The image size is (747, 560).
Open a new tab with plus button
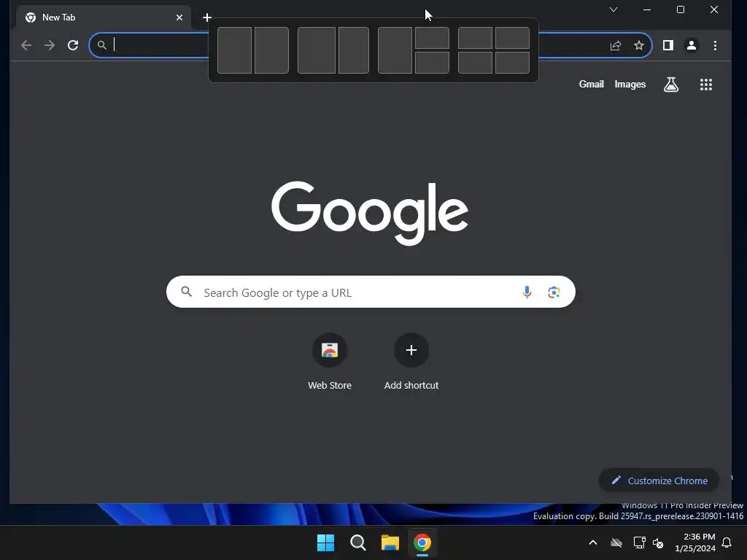click(x=206, y=17)
